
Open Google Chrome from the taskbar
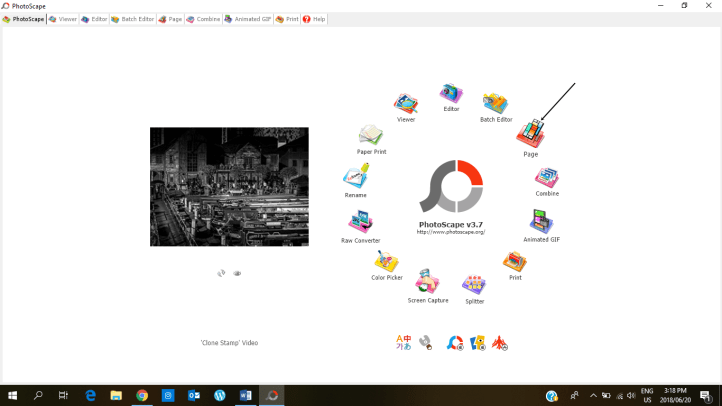(x=142, y=396)
